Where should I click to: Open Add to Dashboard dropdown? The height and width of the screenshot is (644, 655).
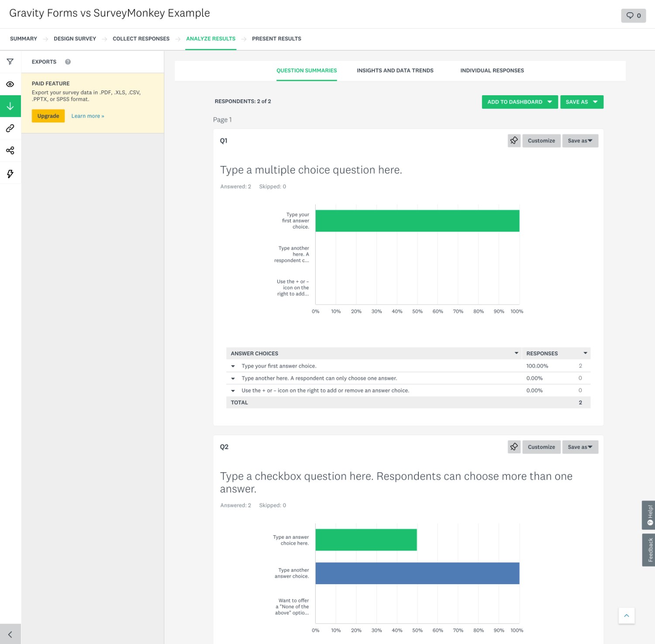520,102
